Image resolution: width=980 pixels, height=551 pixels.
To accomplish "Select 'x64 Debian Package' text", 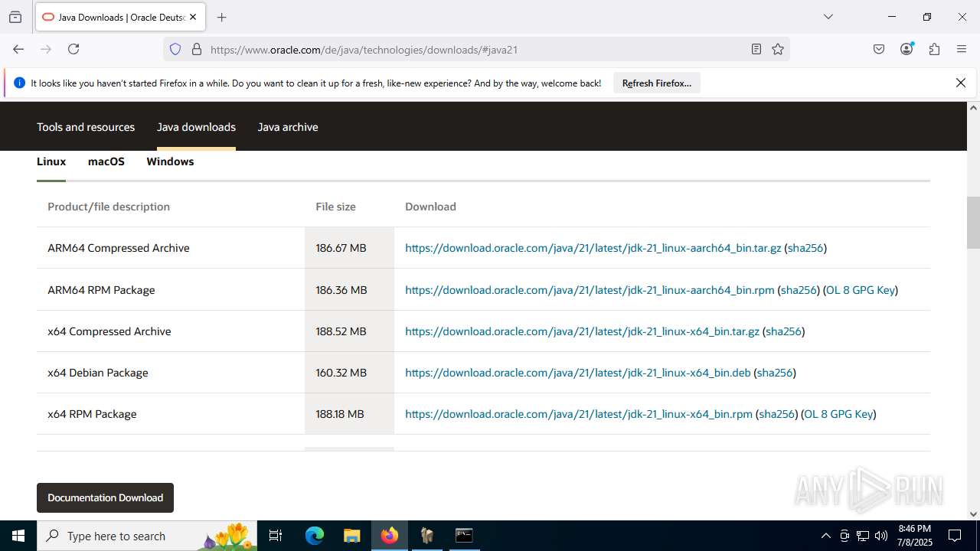I will tap(98, 373).
